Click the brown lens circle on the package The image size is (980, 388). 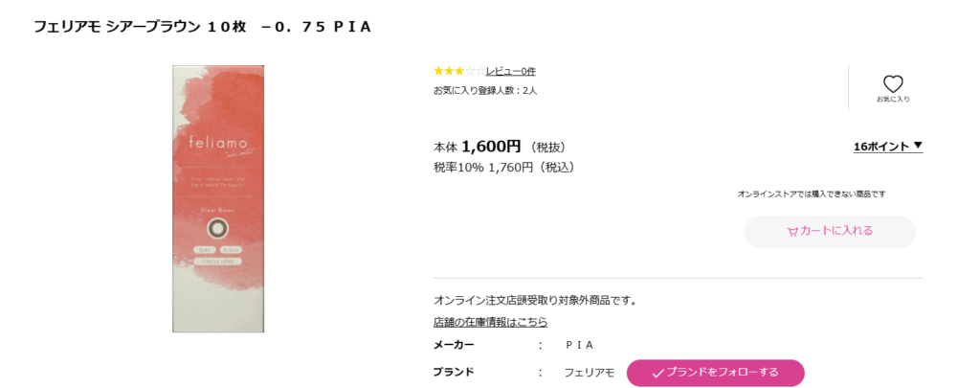coord(217,227)
